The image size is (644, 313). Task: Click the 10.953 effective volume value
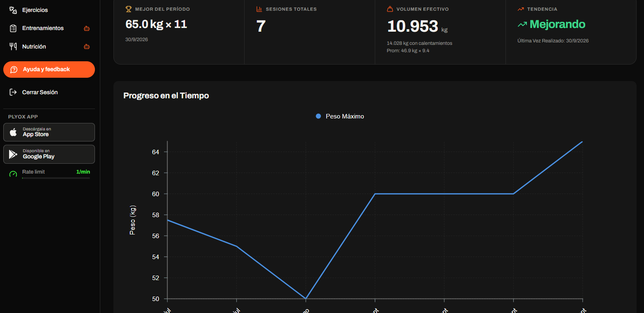pyautogui.click(x=413, y=26)
